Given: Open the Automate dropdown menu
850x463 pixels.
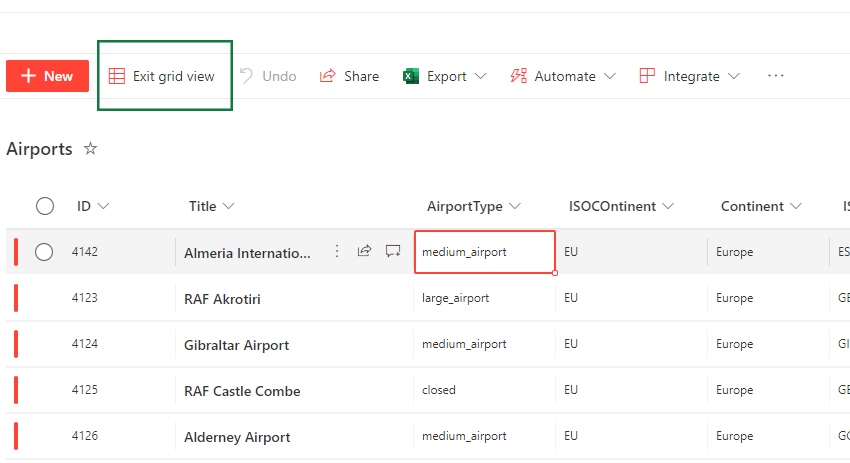Looking at the screenshot, I should click(x=610, y=76).
